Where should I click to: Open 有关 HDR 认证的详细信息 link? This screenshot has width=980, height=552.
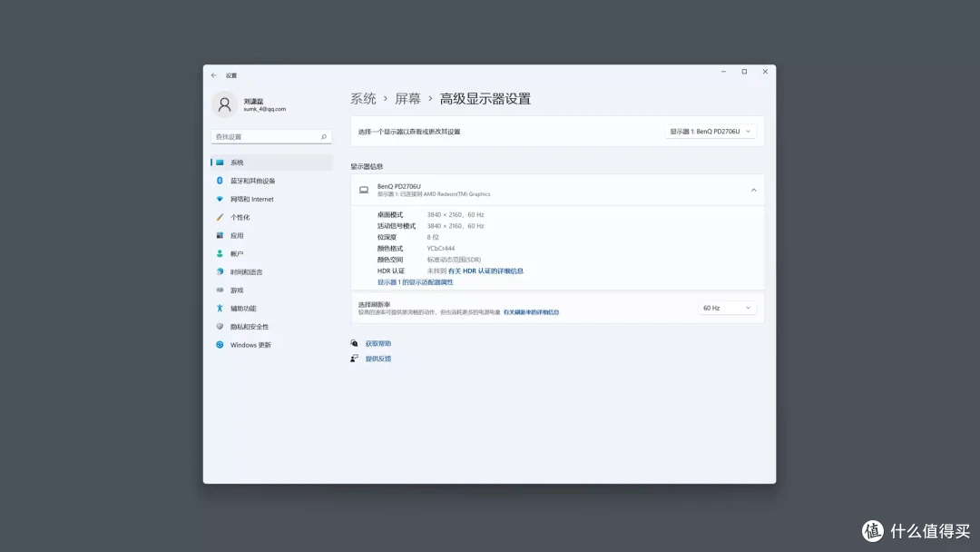(x=485, y=271)
